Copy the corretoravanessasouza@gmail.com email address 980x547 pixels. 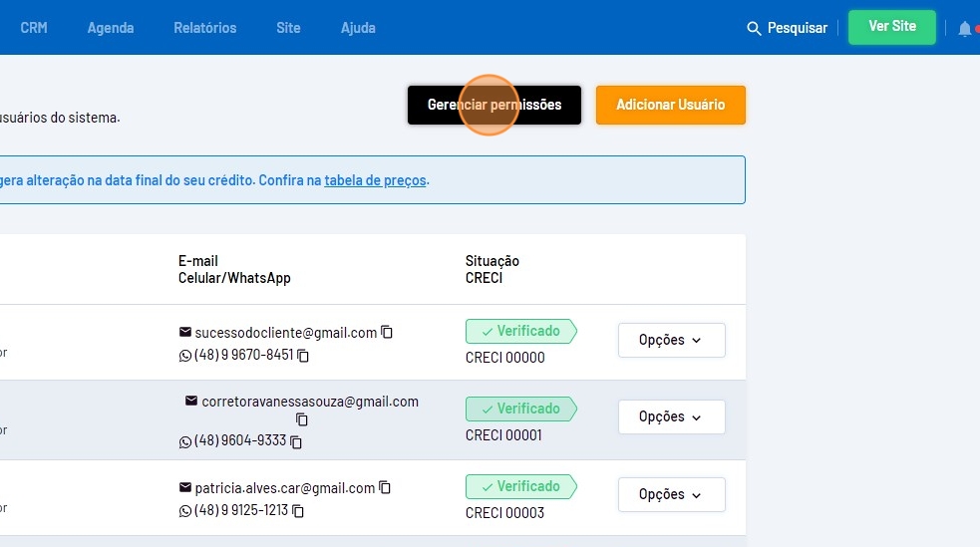pyautogui.click(x=301, y=420)
